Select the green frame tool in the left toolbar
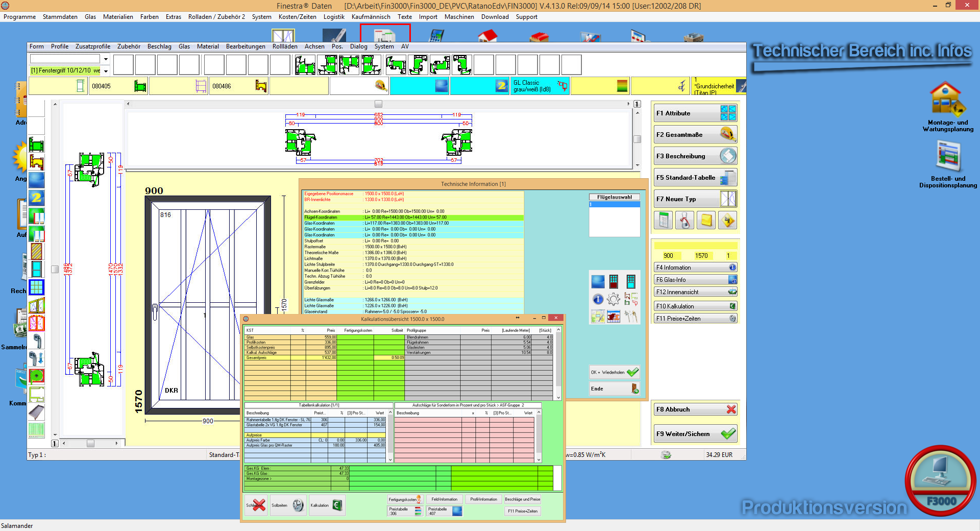 (x=36, y=144)
